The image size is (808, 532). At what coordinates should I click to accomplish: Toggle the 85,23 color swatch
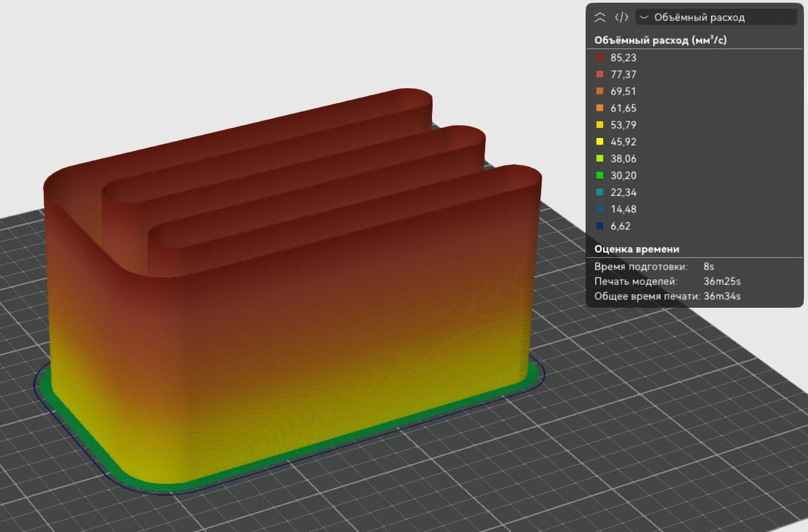pos(600,58)
